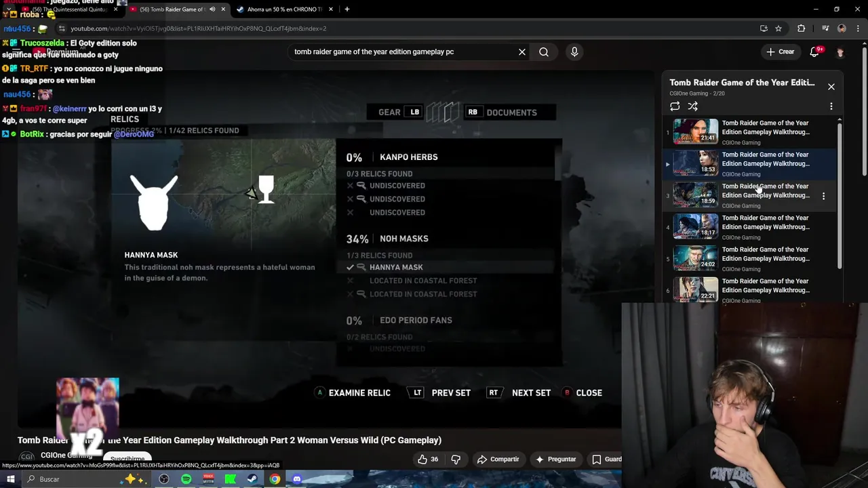Open Steam from taskbar
868x488 pixels.
click(252, 479)
